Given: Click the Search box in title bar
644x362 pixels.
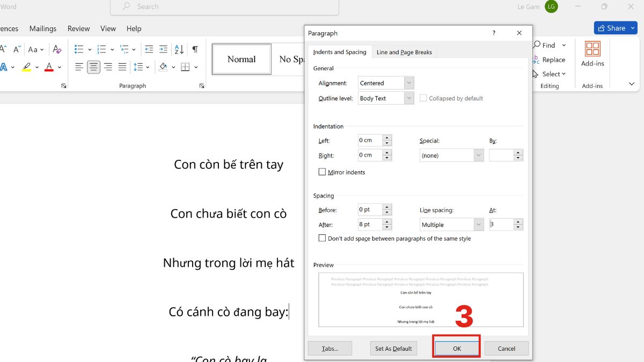Looking at the screenshot, I should point(224,6).
